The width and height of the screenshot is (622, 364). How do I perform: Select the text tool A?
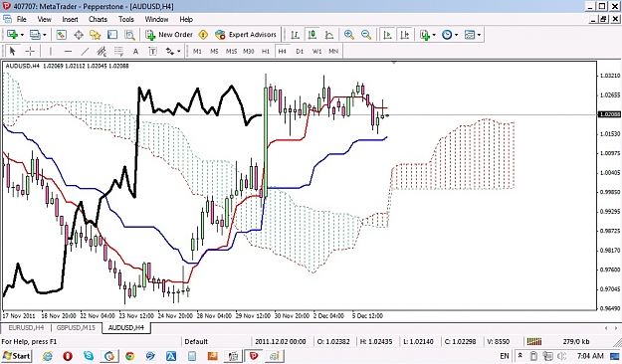tap(135, 51)
